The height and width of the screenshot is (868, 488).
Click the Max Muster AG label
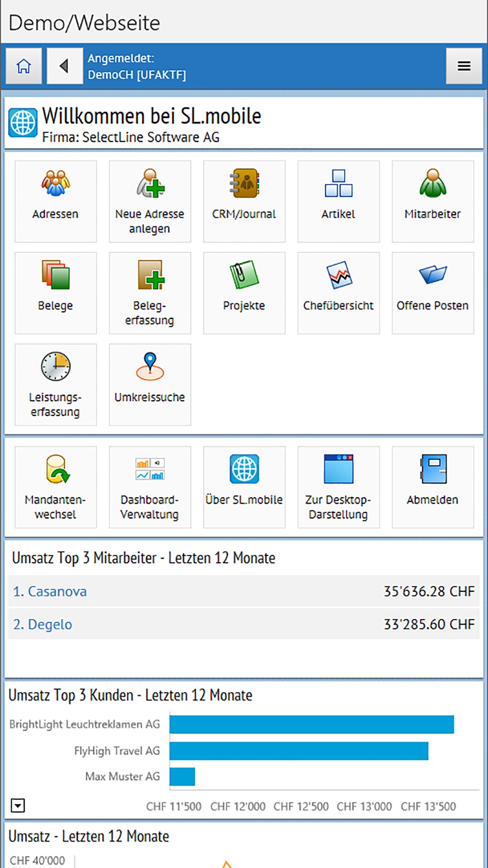122,777
